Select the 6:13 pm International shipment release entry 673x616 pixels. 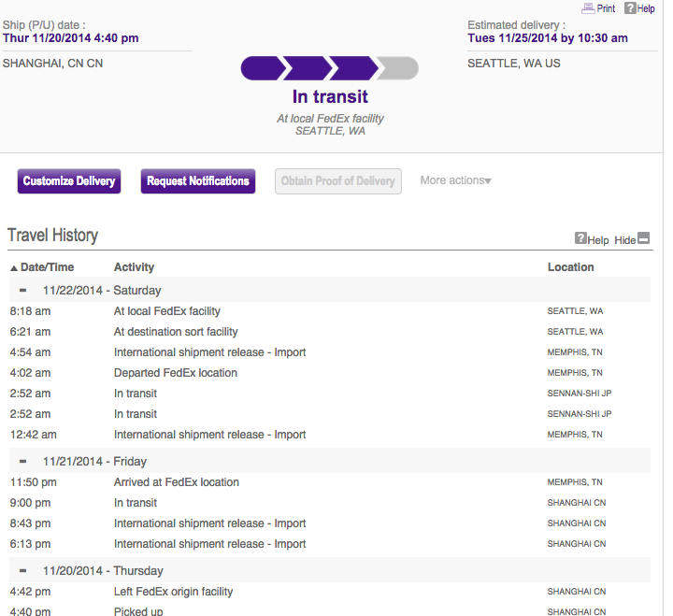pyautogui.click(x=330, y=544)
